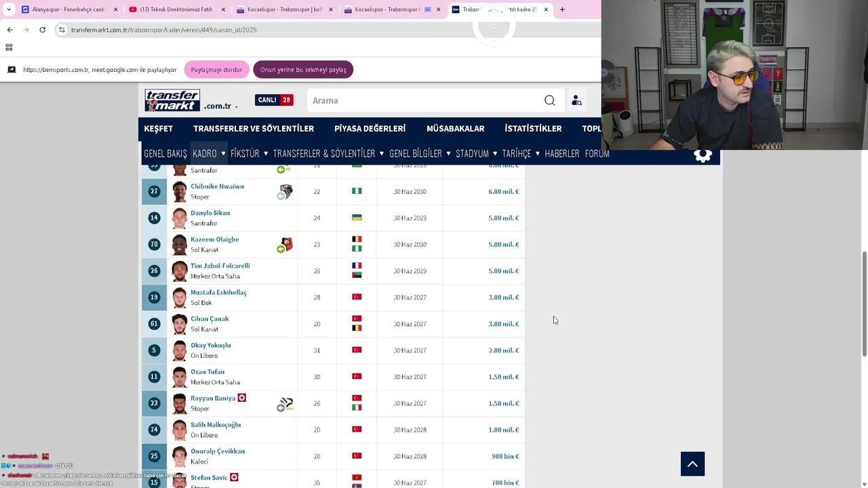The height and width of the screenshot is (488, 868).
Task: Switch to first Kocaelispor - Trabzonspor tab
Action: click(285, 9)
